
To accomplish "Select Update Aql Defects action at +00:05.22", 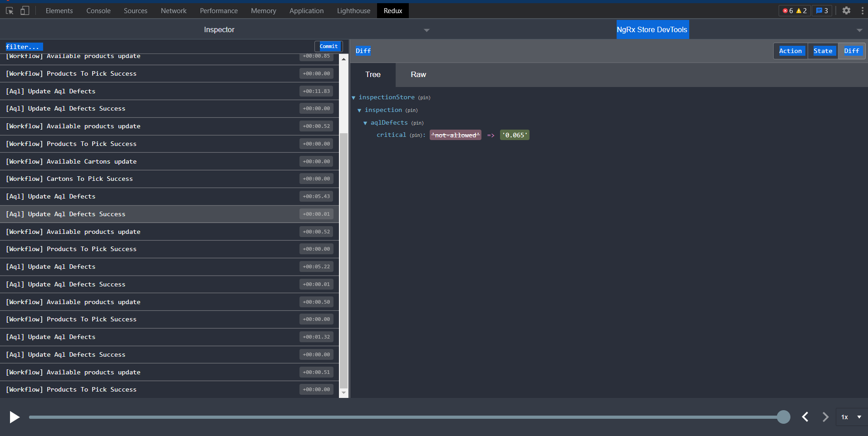I will 169,267.
